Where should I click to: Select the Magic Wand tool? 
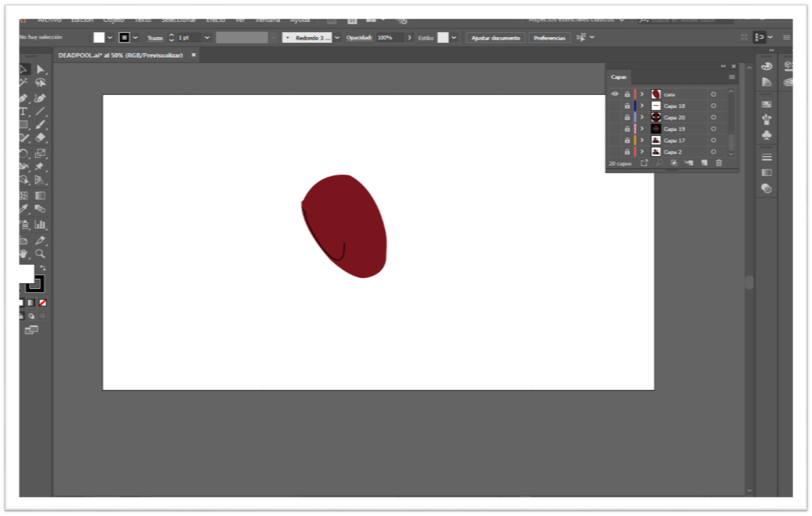pos(23,83)
